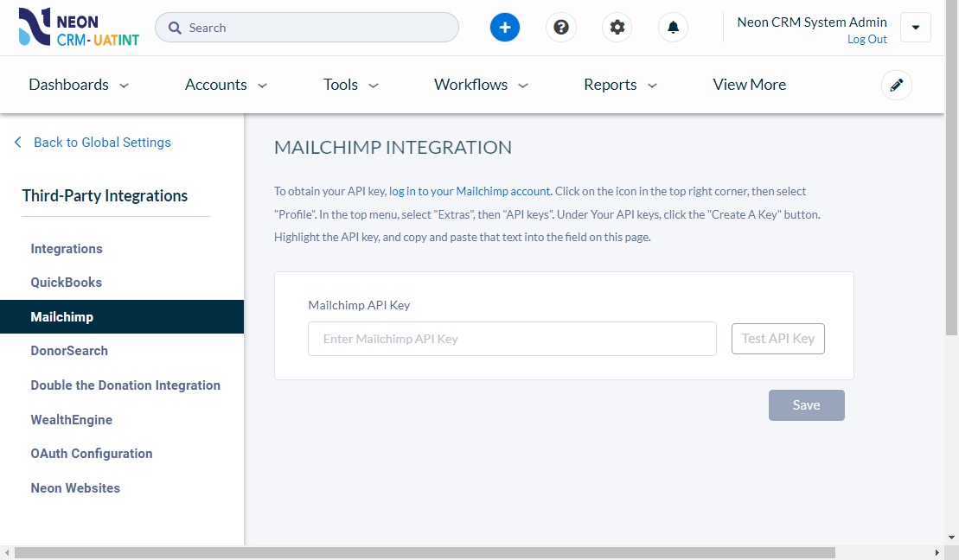This screenshot has width=959, height=560.
Task: Click the Mailchimp Integration heading
Action: point(393,147)
